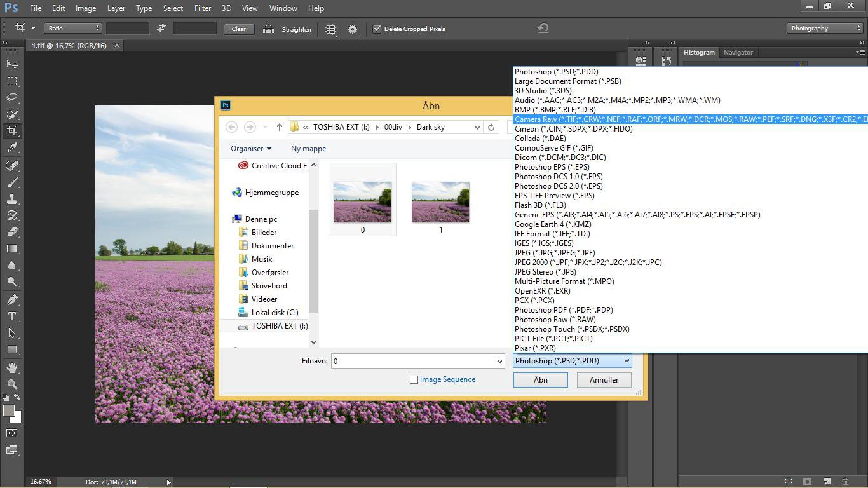Choose JPEG (*.JPG;*.JPEG;*.JPE) format option

(x=555, y=252)
